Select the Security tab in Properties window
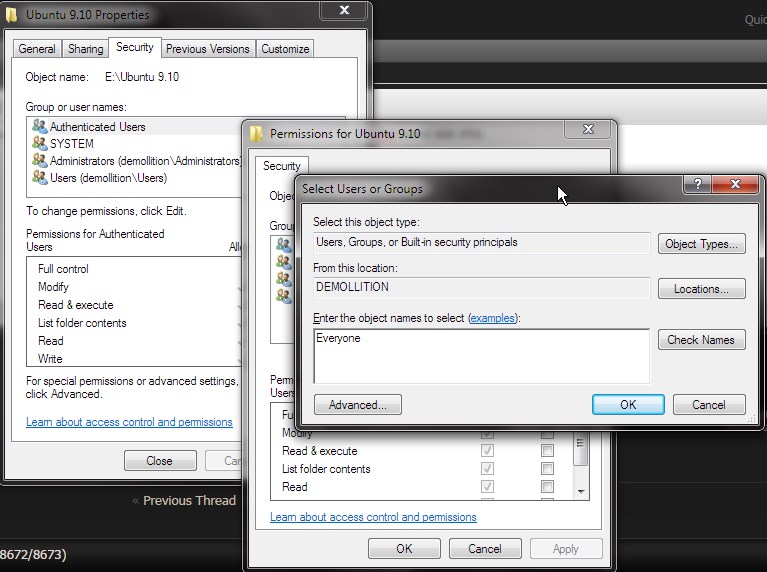The height and width of the screenshot is (572, 767). pyautogui.click(x=135, y=47)
